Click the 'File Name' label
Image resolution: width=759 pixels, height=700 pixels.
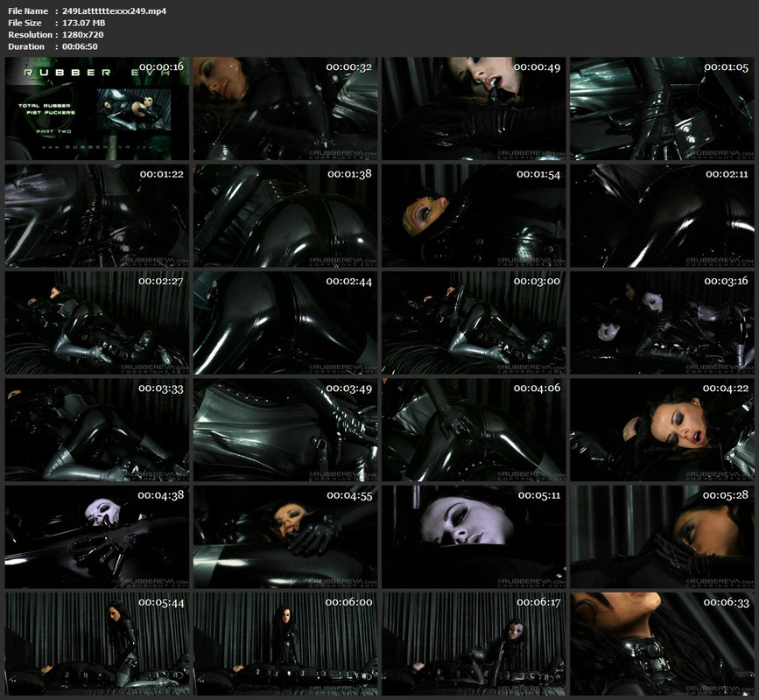(x=28, y=11)
